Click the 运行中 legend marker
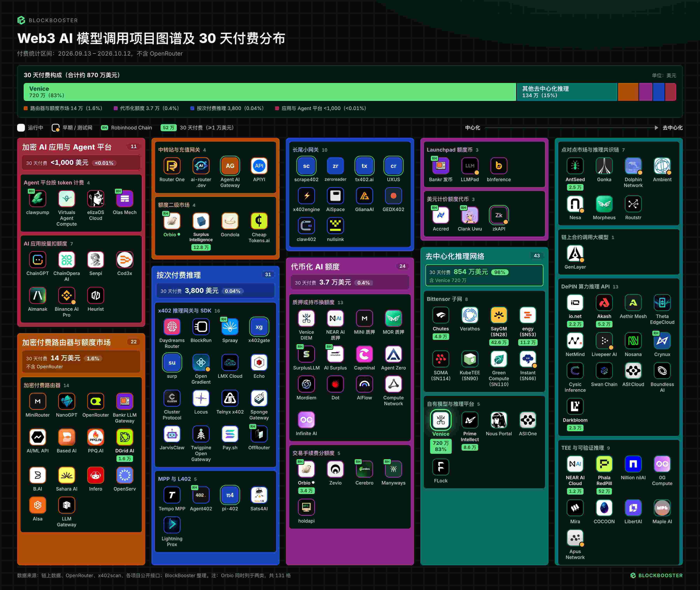The image size is (700, 590). [x=21, y=128]
